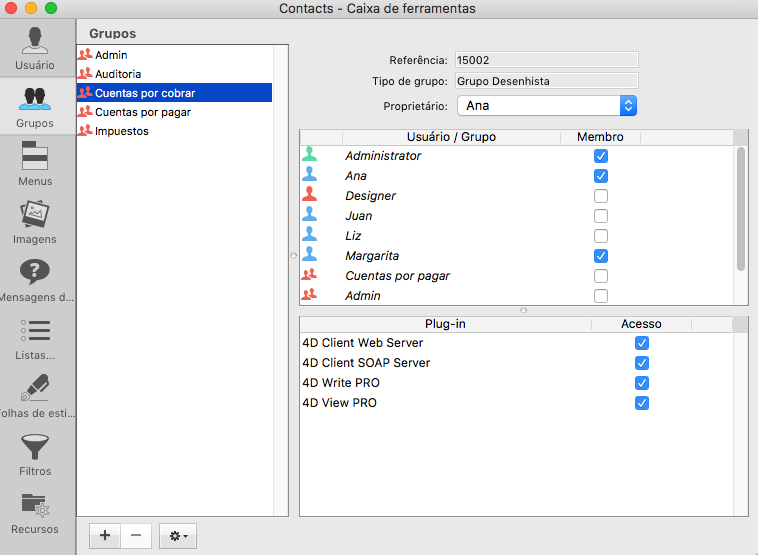Check Designer membership checkbox
This screenshot has width=758, height=555.
[x=601, y=196]
